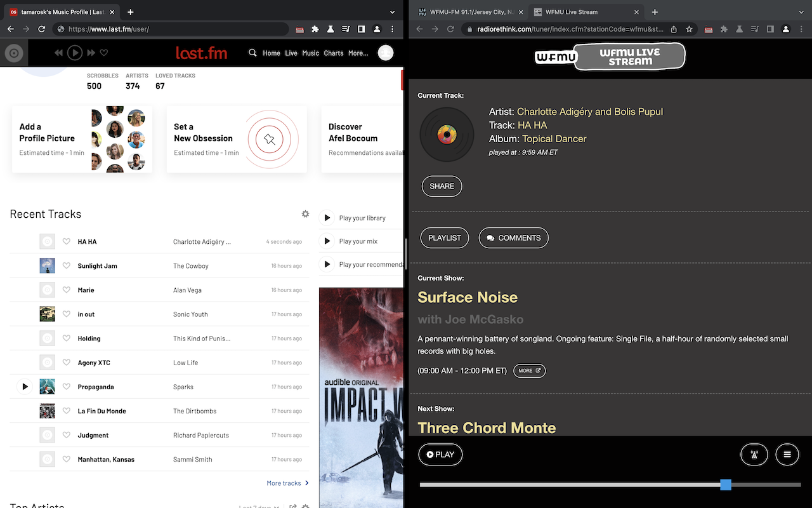Viewport: 812px width, 508px height.
Task: Open the Home menu on Last.fm
Action: (x=272, y=53)
